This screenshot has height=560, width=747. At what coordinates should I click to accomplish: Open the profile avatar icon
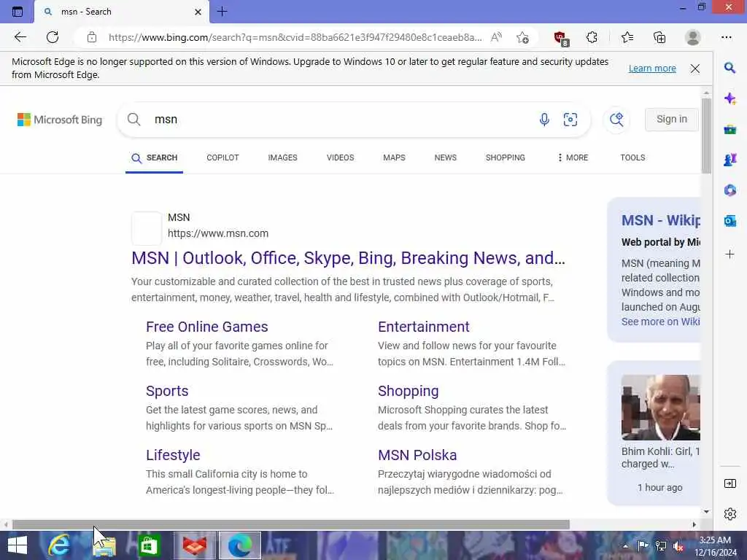point(692,37)
